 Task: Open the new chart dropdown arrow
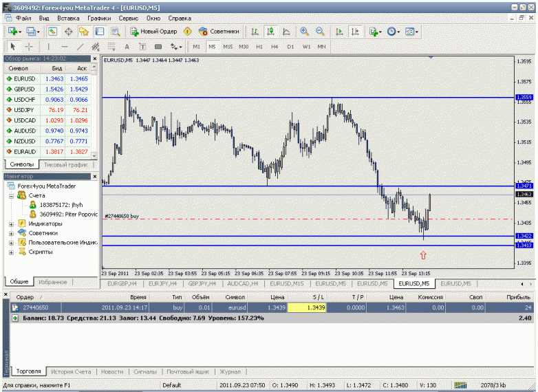[x=20, y=32]
